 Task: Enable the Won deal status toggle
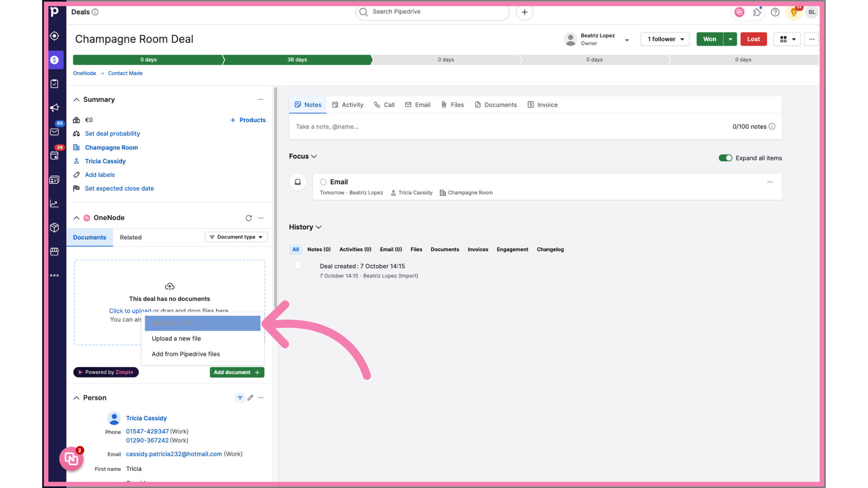[710, 39]
